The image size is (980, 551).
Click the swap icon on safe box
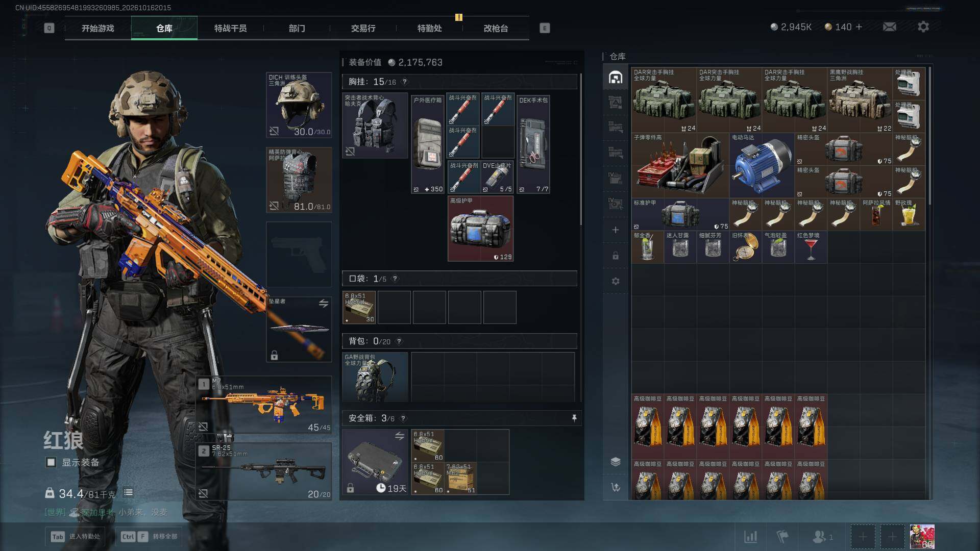point(400,436)
